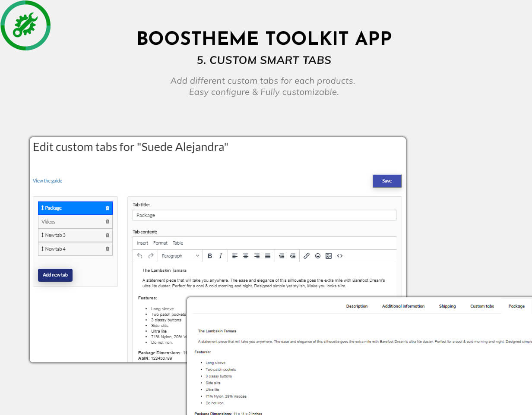
Task: Click the Long sleeve bullet in the editor
Action: [161, 309]
